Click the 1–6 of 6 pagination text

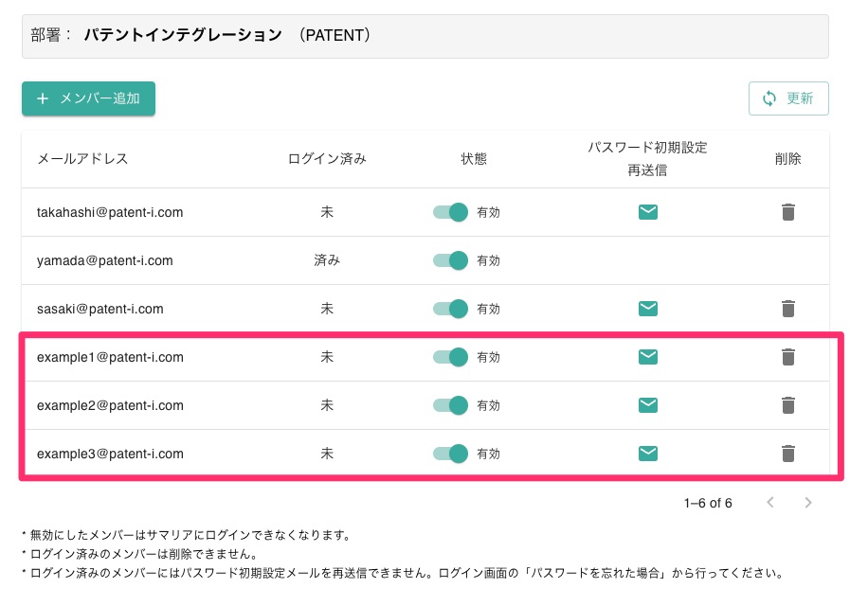pyautogui.click(x=708, y=503)
